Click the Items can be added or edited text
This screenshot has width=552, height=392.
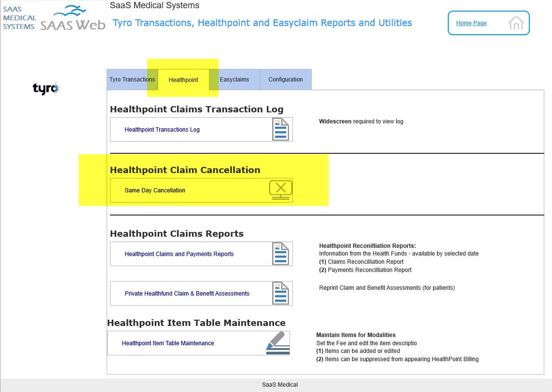click(358, 351)
